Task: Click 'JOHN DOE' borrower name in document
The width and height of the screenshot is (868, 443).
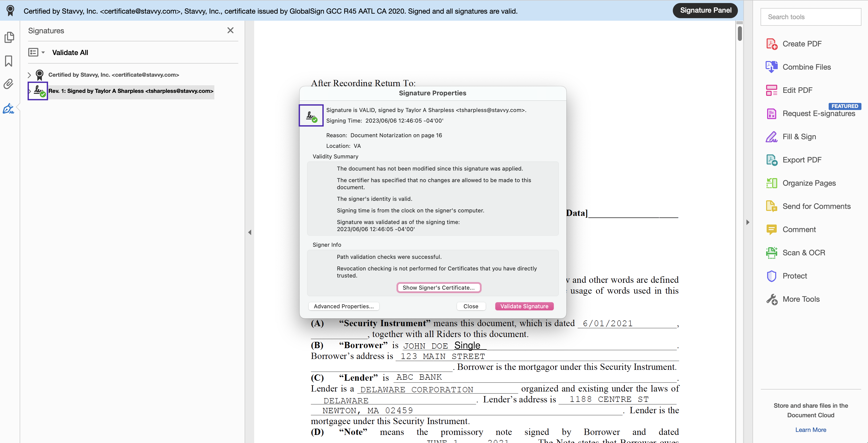Action: (x=426, y=346)
